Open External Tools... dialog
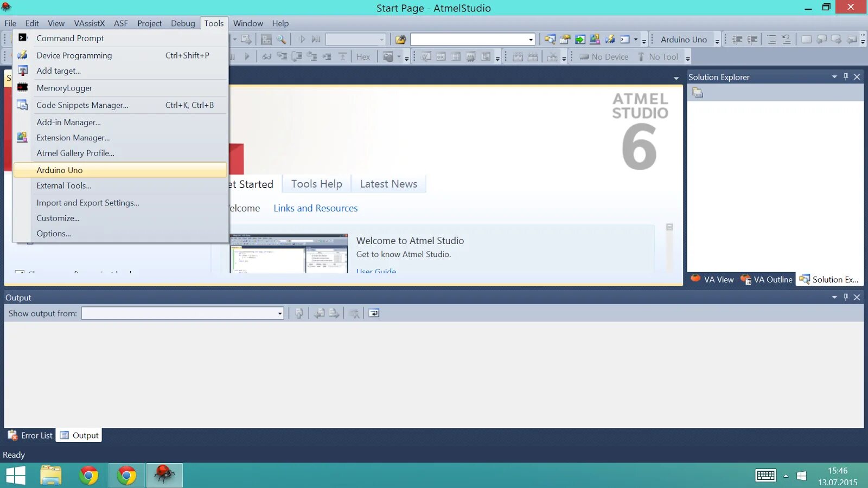This screenshot has width=868, height=488. pos(120,185)
